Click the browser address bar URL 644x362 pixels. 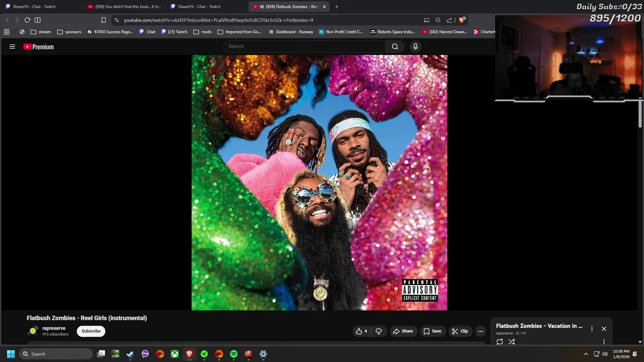point(218,20)
